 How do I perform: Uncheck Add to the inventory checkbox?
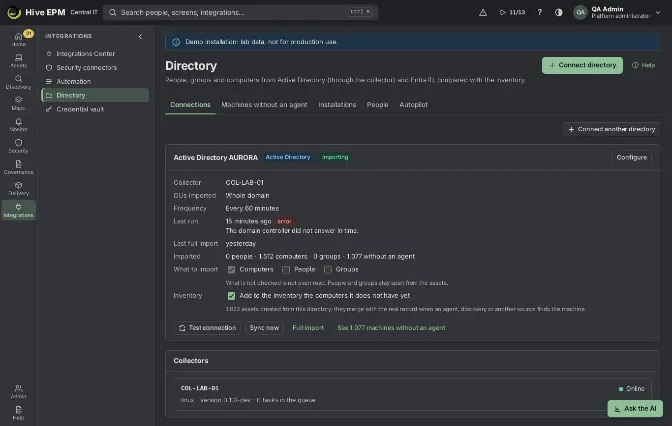(231, 296)
